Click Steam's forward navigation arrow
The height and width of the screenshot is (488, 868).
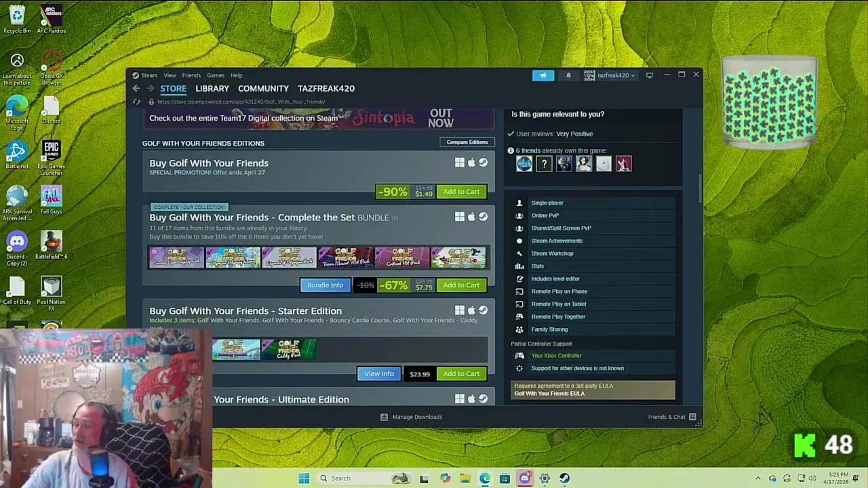point(150,88)
